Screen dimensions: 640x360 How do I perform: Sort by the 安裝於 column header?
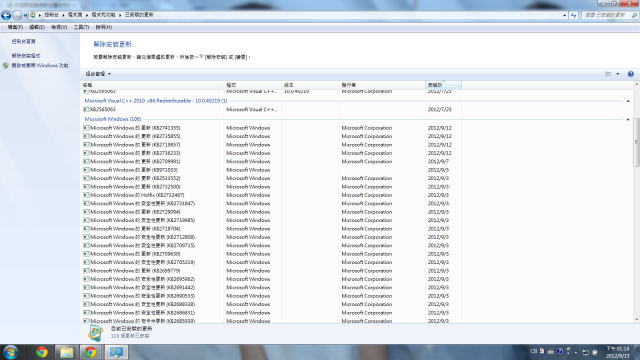click(x=443, y=85)
